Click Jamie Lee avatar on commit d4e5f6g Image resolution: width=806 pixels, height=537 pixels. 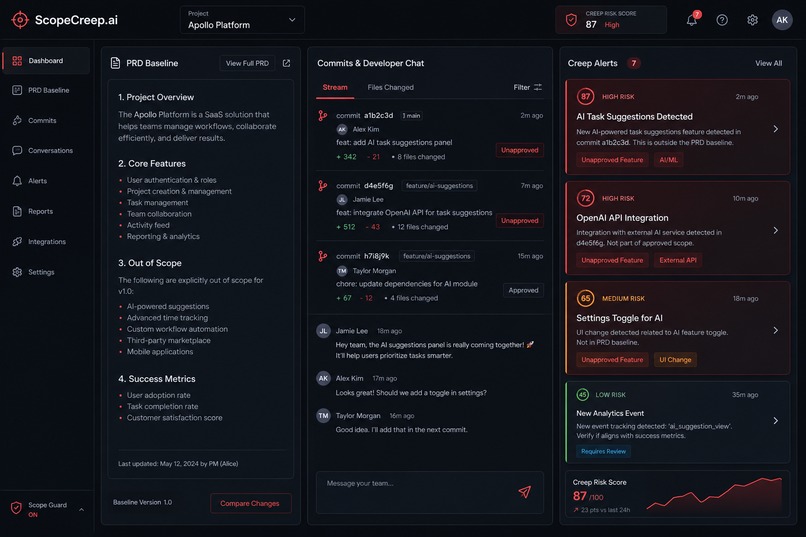(342, 199)
